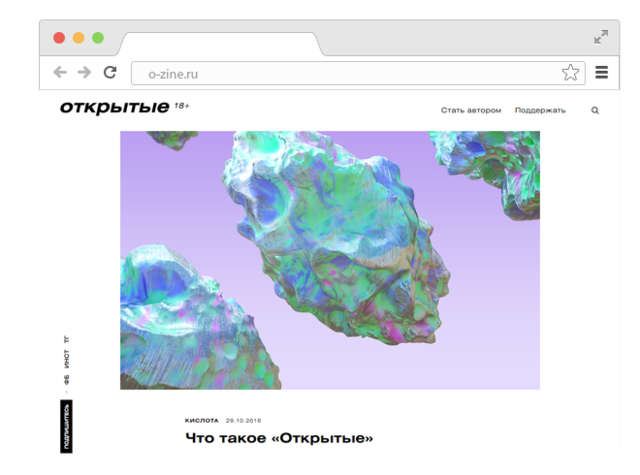This screenshot has height=475, width=640.
Task: Enter fullscreen with the expand arrows icon
Action: [600, 37]
